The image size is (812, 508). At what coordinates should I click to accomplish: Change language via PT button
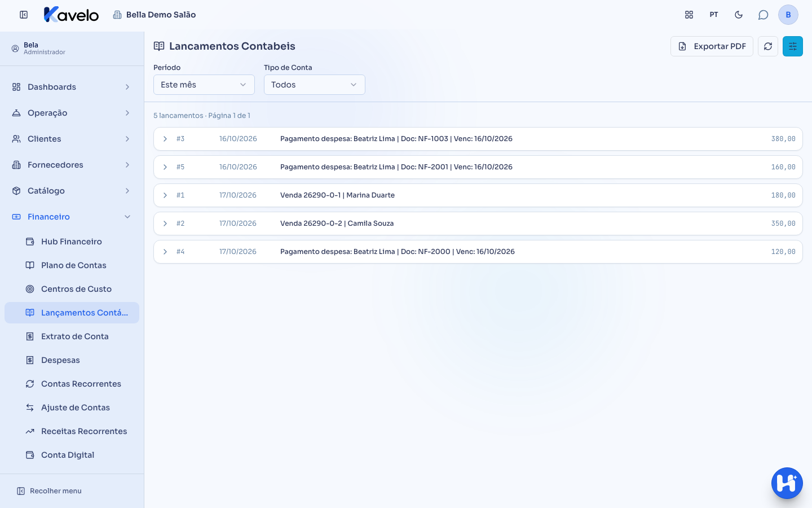click(x=714, y=15)
